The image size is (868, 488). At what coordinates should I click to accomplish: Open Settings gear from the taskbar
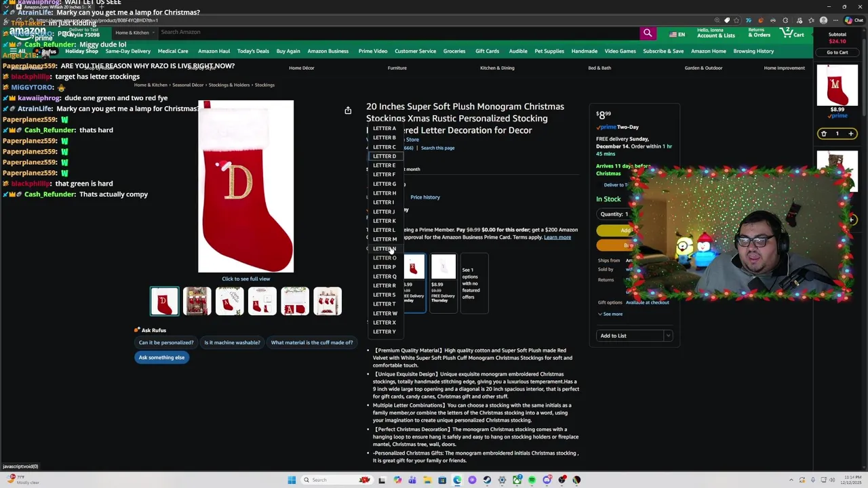point(502,480)
